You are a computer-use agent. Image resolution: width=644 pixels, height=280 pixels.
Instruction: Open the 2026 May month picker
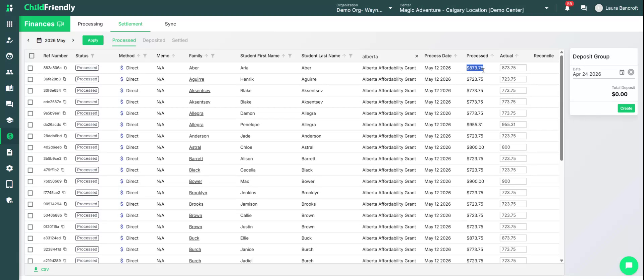click(51, 41)
